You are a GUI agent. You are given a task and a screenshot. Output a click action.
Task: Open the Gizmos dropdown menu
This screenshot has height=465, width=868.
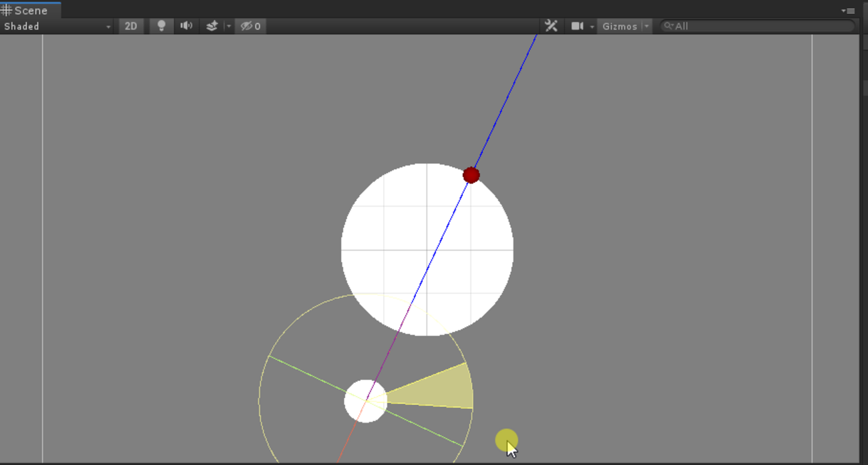tap(646, 26)
